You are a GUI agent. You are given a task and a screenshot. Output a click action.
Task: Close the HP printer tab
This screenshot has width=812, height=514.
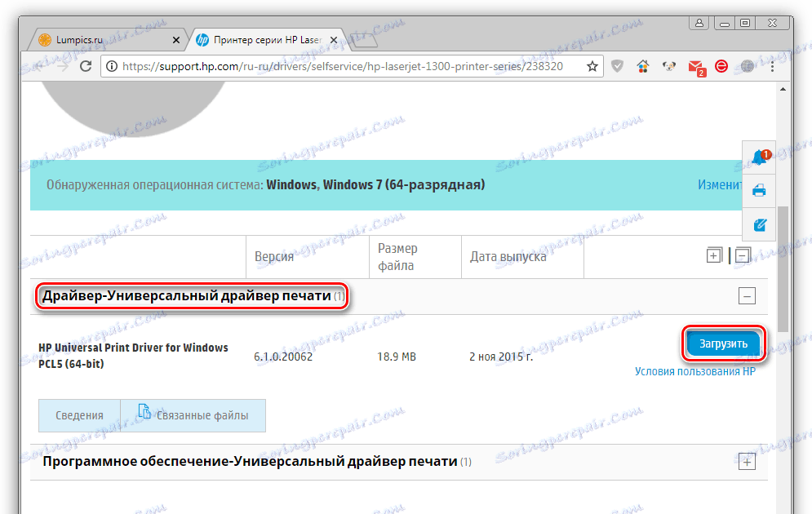point(334,40)
